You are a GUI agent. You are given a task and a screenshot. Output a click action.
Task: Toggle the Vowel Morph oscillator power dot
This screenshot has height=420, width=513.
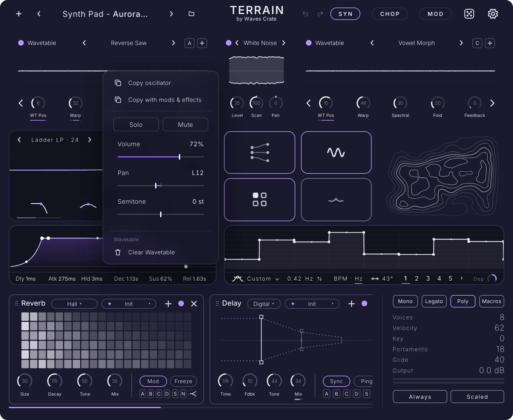click(309, 43)
